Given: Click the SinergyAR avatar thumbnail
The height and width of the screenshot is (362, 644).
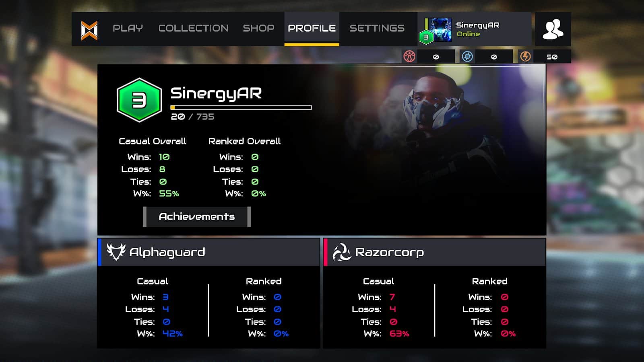Looking at the screenshot, I should [439, 29].
